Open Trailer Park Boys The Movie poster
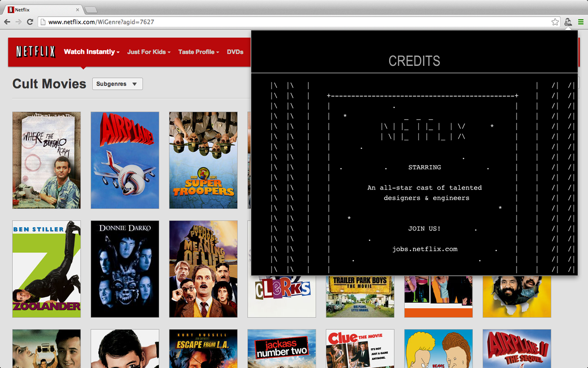Screen dimensions: 588x368 point(360,297)
